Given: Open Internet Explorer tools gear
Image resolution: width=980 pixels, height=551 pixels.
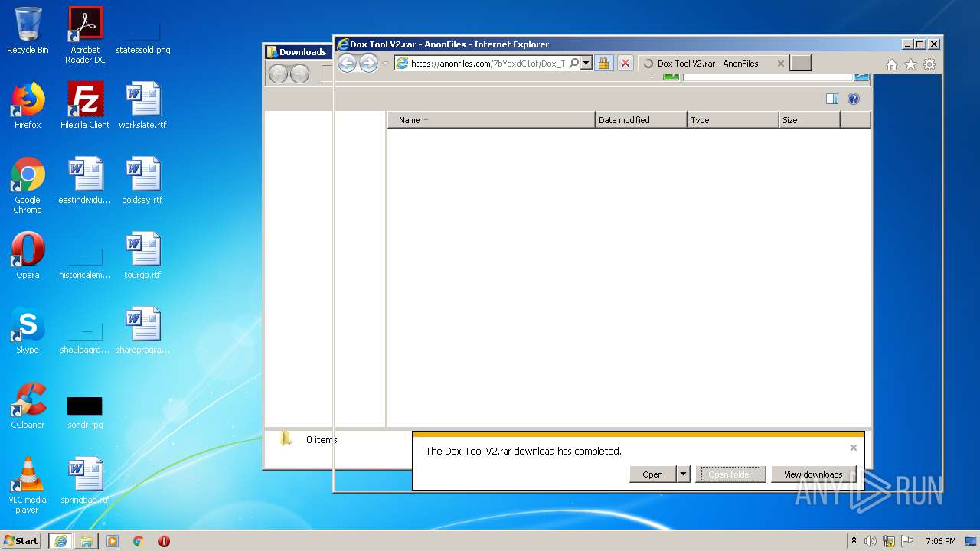Looking at the screenshot, I should coord(929,65).
